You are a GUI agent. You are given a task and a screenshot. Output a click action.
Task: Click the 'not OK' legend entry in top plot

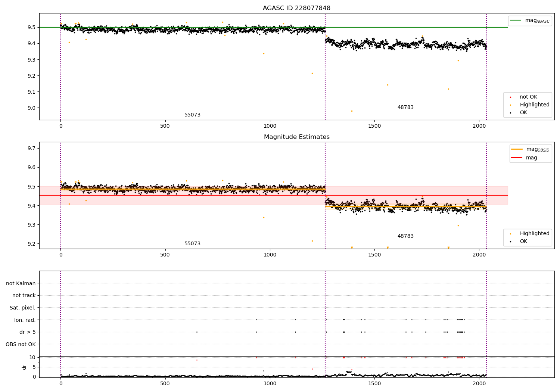click(x=528, y=97)
